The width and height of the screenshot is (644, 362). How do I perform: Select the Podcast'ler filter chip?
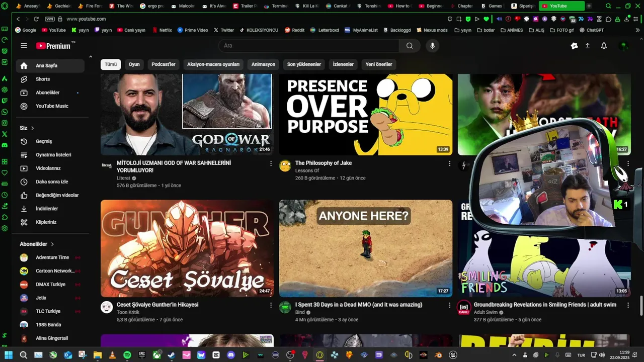164,64
